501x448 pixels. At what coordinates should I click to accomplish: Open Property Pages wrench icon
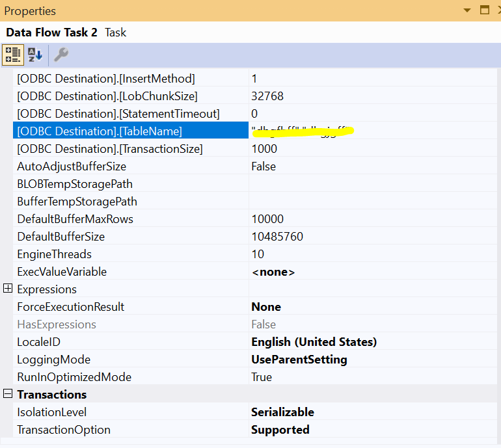tap(61, 55)
